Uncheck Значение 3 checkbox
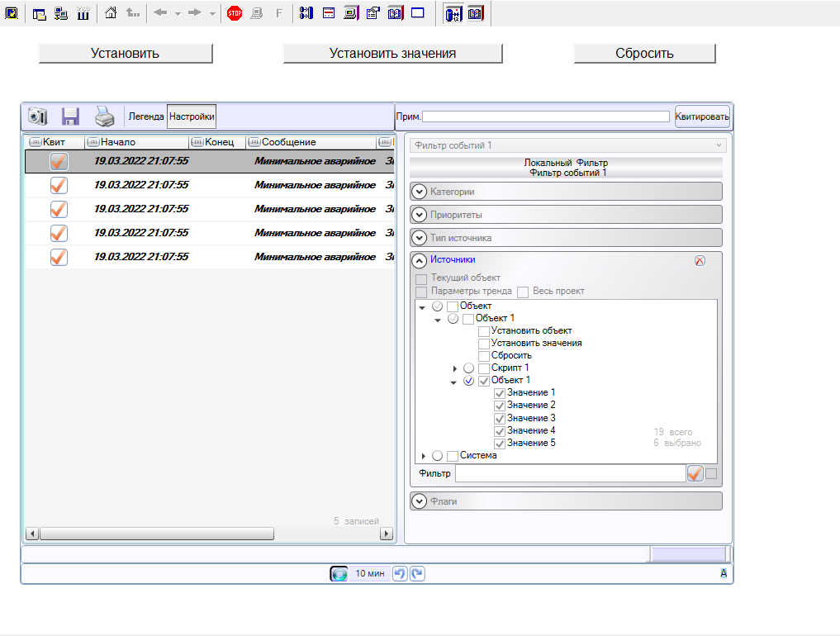Viewport: 840px width, 636px height. pos(499,419)
